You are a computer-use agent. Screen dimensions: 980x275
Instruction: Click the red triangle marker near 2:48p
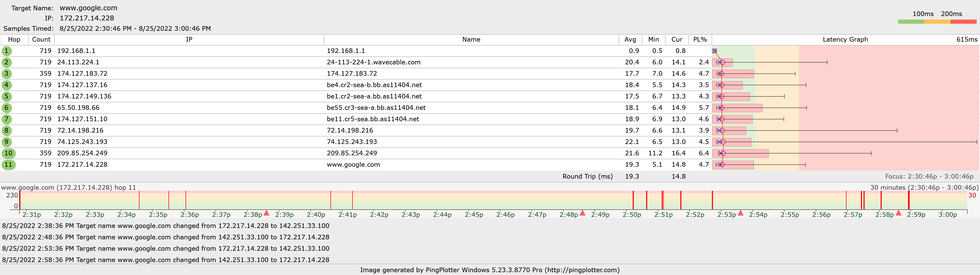(x=582, y=213)
